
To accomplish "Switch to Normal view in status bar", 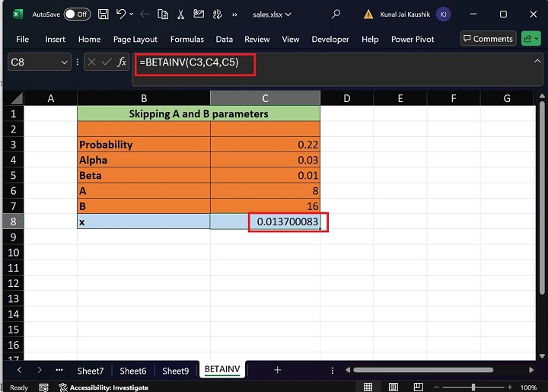I will tap(369, 387).
